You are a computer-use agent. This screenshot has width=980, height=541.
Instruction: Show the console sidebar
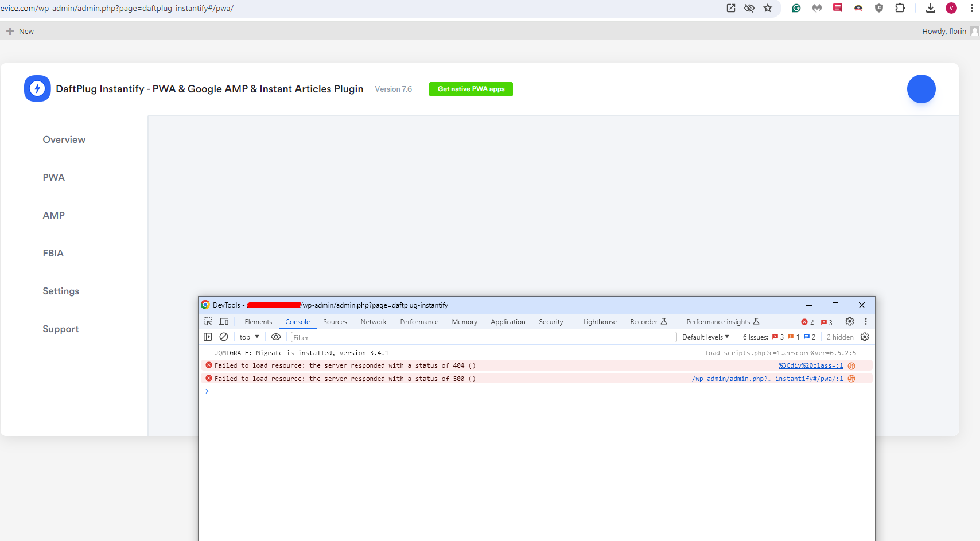coord(208,337)
